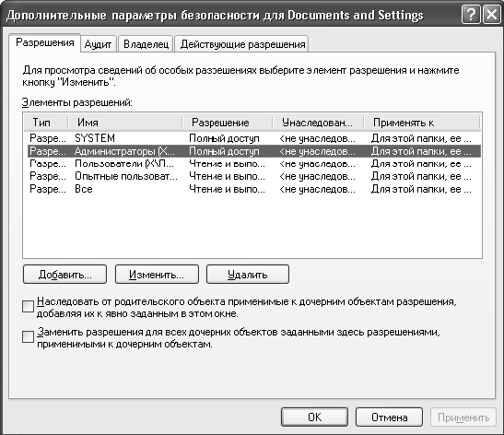Select the Разрешения tab

click(x=44, y=42)
